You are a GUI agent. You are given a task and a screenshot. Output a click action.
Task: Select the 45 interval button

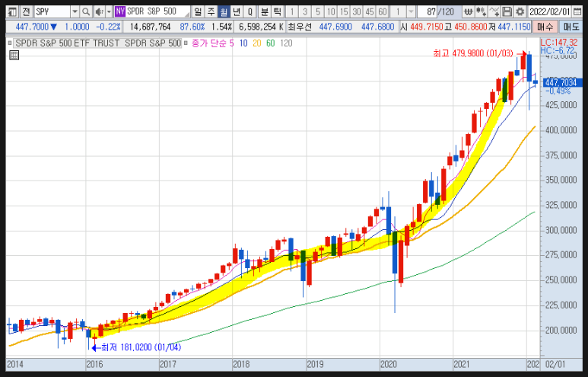[x=370, y=12]
